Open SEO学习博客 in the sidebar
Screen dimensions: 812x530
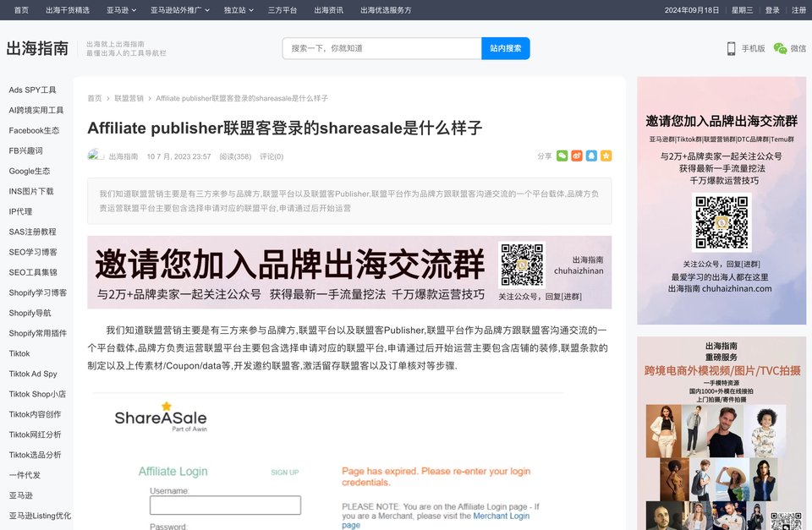coord(33,252)
